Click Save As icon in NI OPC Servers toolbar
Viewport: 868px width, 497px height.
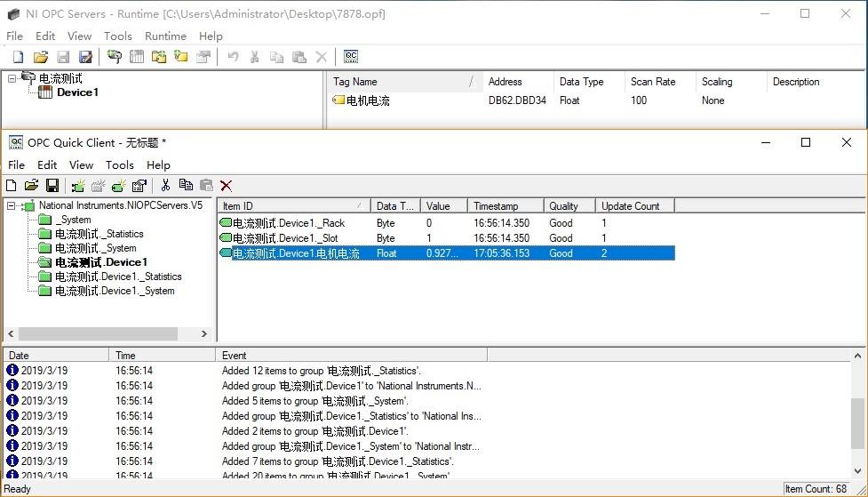coord(85,57)
